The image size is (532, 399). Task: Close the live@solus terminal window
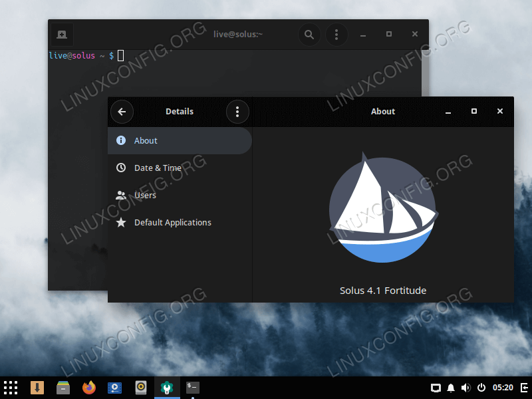point(414,35)
